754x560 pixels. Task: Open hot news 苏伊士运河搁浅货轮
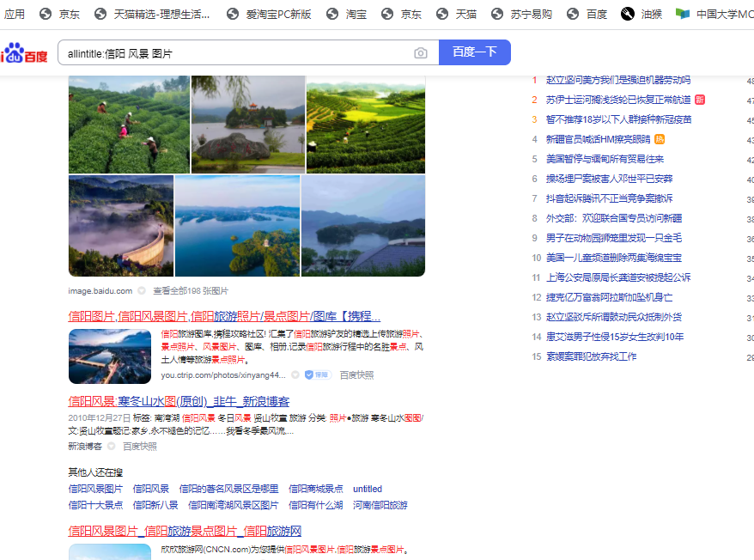(618, 100)
